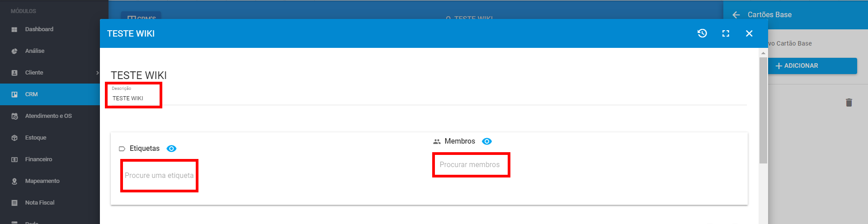Click the TESTE WIKI card title heading

139,75
